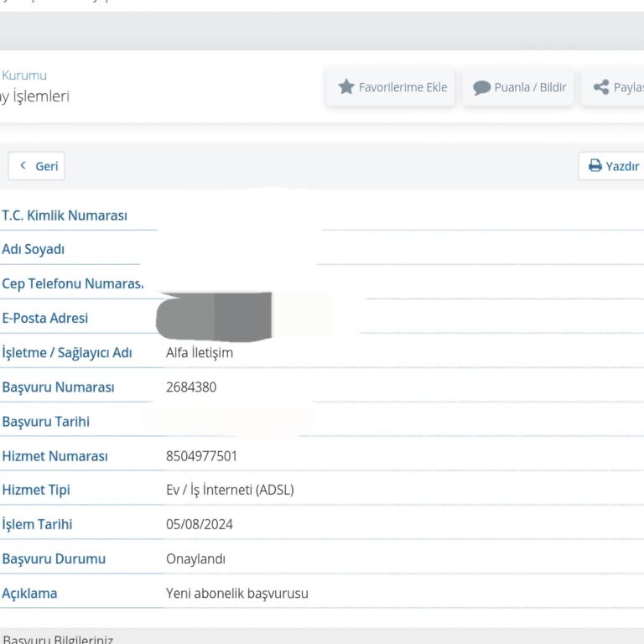
Task: Add page to favorites via Favorilerime Ekle
Action: tap(391, 87)
